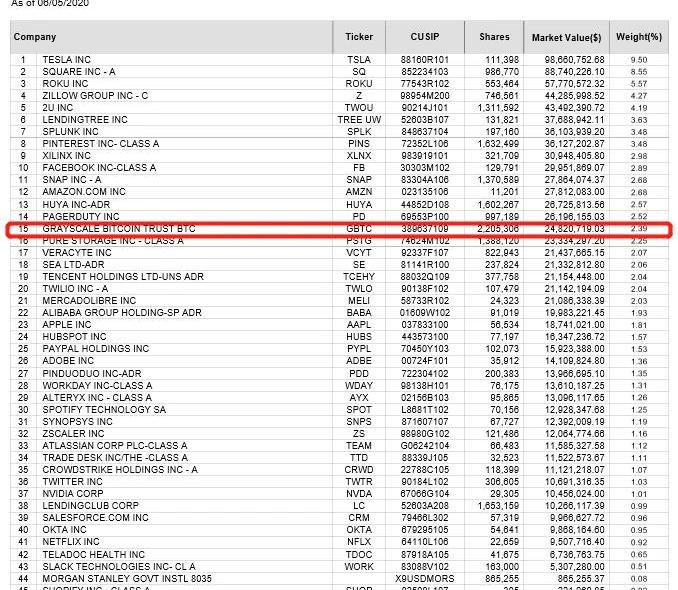The height and width of the screenshot is (590, 678).
Task: Click Tesla weight value 9.50
Action: coord(639,60)
